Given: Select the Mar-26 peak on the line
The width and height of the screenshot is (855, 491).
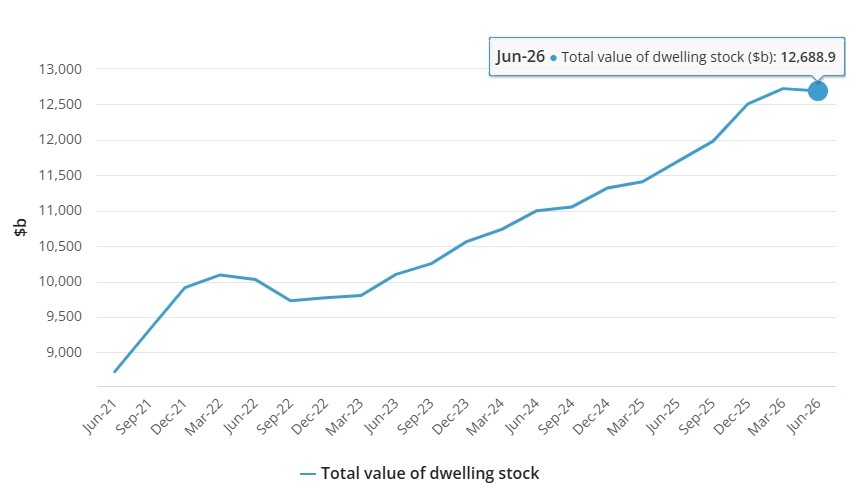Looking at the screenshot, I should [783, 88].
